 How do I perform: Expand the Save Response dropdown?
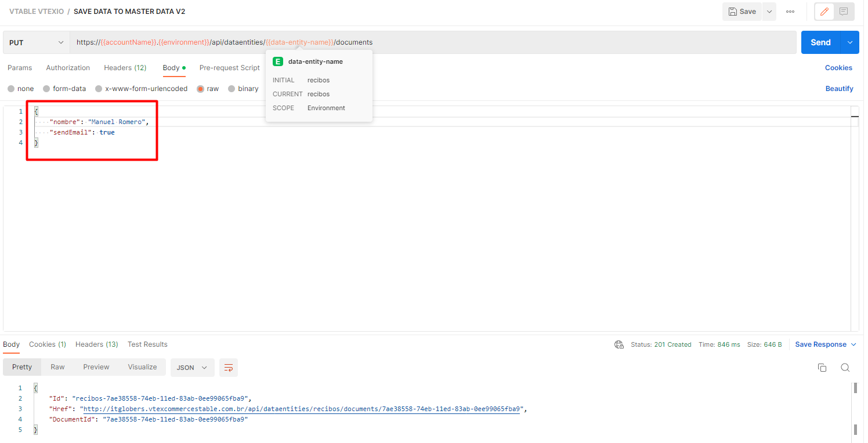pos(826,344)
